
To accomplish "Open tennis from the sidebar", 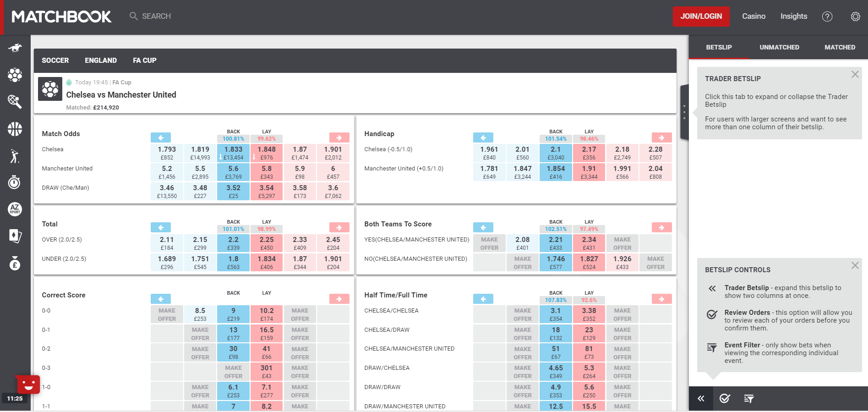I will point(15,102).
